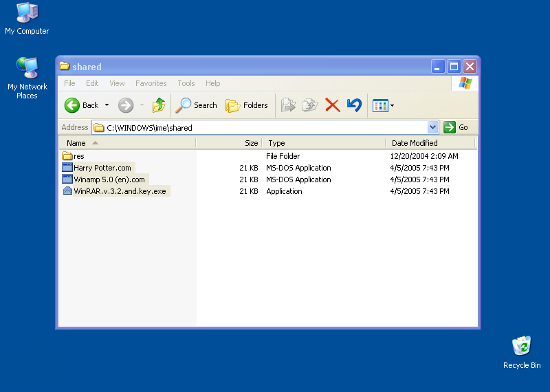Open the Search pane

tap(197, 105)
